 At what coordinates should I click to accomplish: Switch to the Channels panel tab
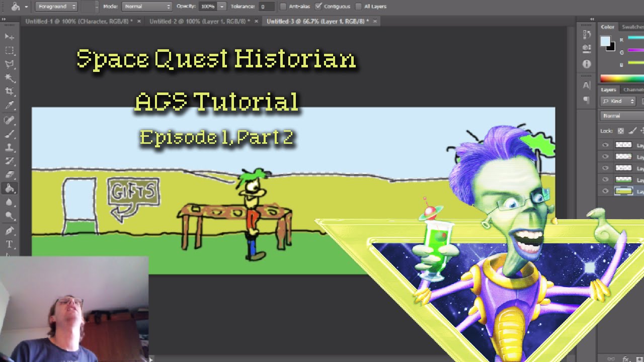(632, 89)
